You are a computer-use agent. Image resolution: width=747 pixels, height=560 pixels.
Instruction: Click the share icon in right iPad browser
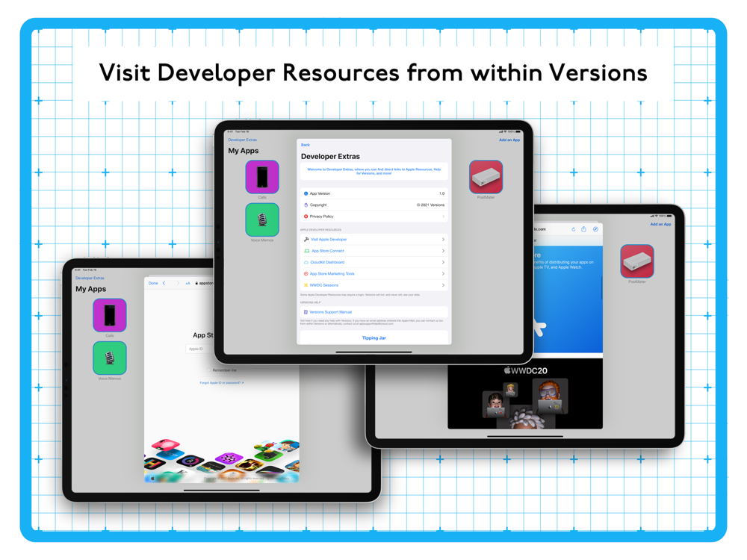tap(583, 229)
